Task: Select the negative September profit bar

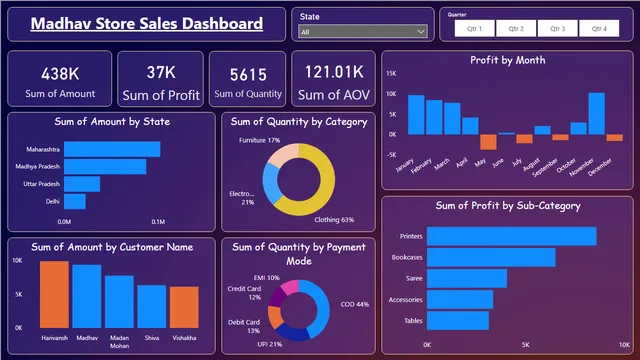Action: point(560,137)
